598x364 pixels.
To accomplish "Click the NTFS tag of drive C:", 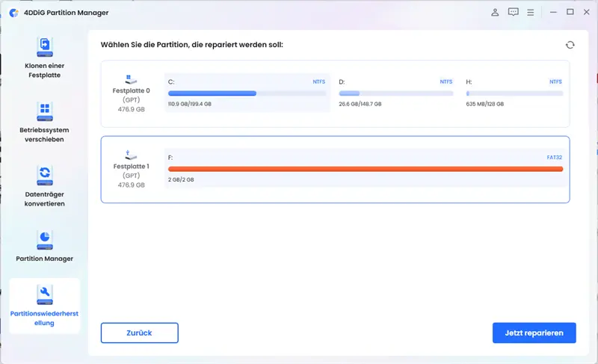I will pyautogui.click(x=319, y=81).
